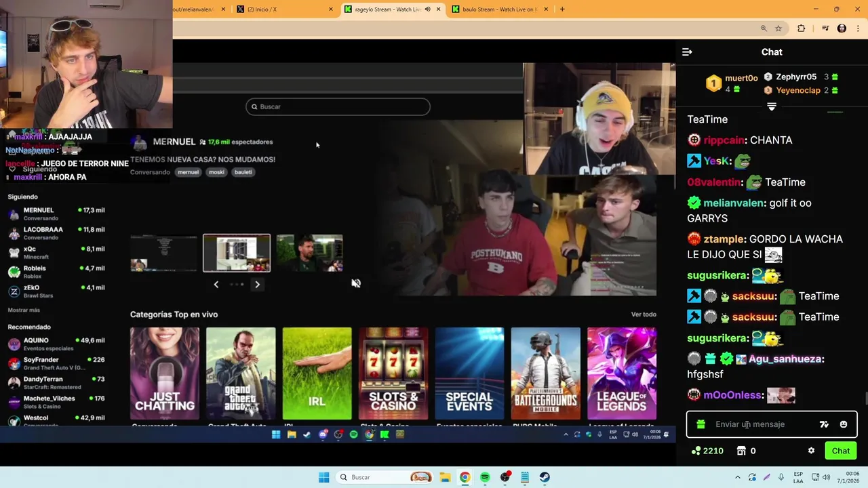Click the 2210 channel points counter
The height and width of the screenshot is (488, 868).
(x=707, y=451)
